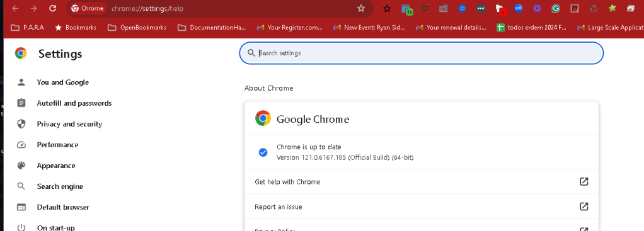
Task: Select Appearance in the settings menu
Action: 56,166
